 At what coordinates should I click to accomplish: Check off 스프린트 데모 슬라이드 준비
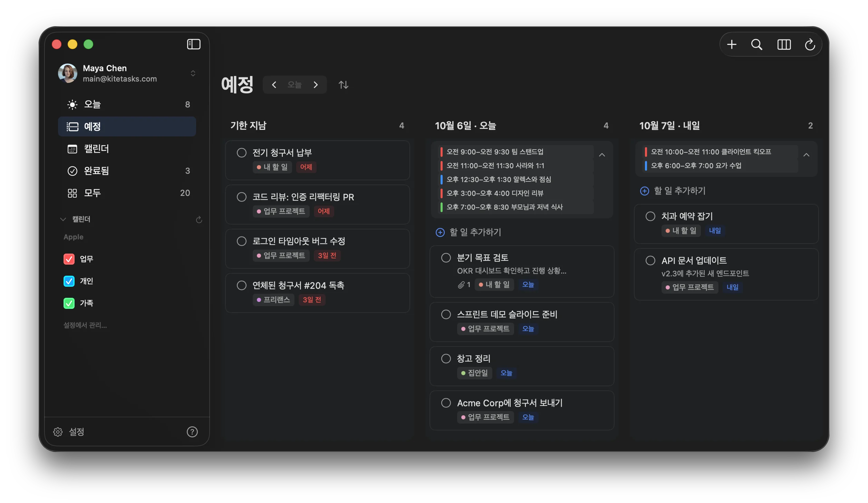(446, 314)
